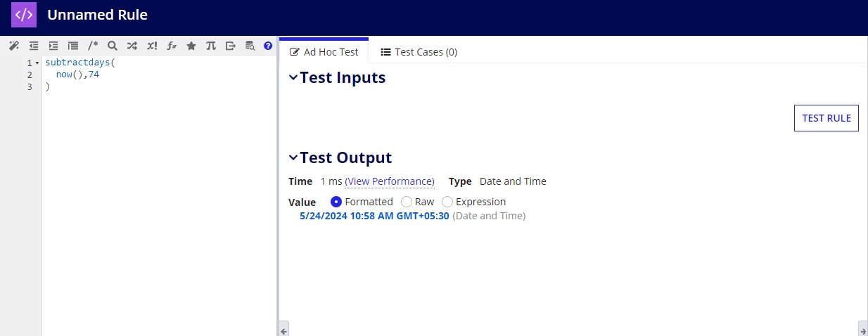Click the right scroll arrow
Screen dimensions: 868x336
click(862, 329)
